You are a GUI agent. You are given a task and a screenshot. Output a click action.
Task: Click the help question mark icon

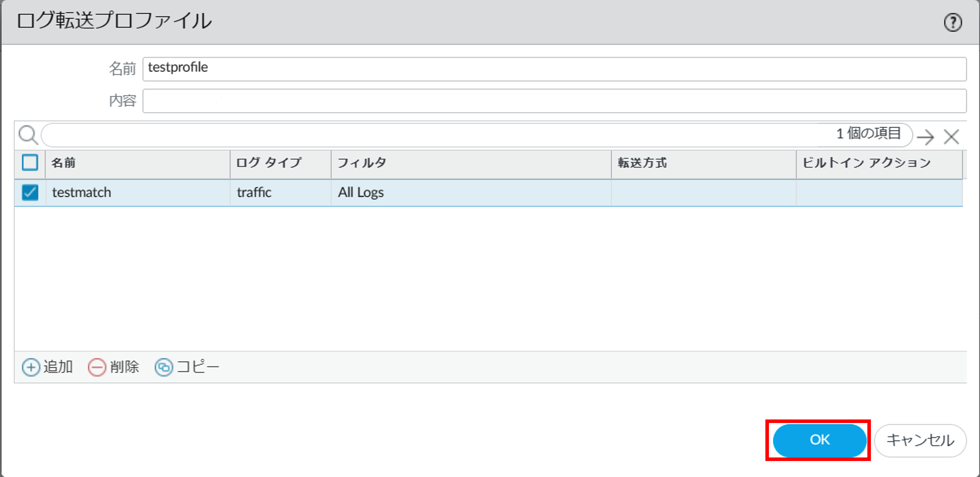[x=953, y=22]
